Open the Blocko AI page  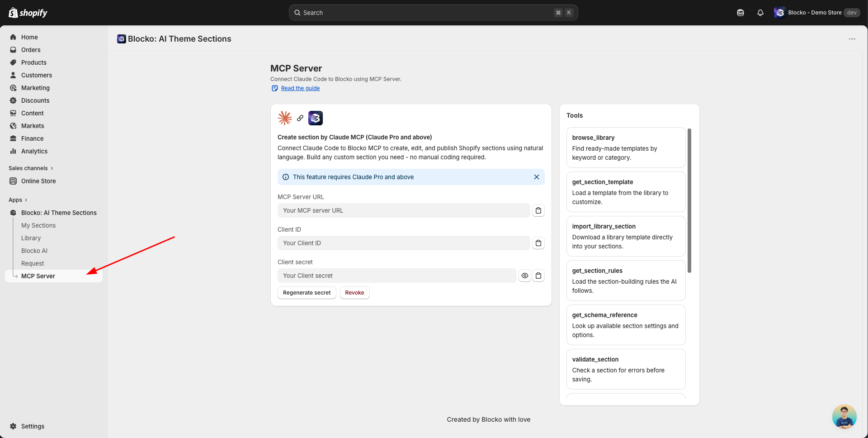pyautogui.click(x=34, y=251)
